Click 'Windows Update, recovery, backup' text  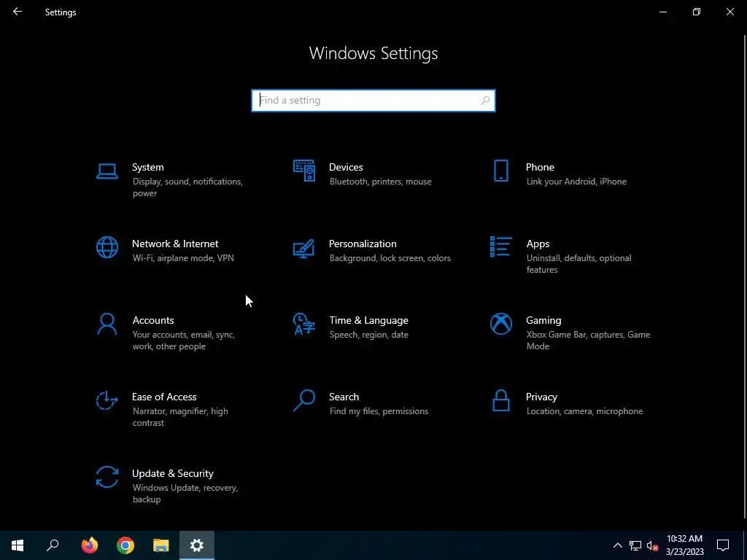[185, 494]
